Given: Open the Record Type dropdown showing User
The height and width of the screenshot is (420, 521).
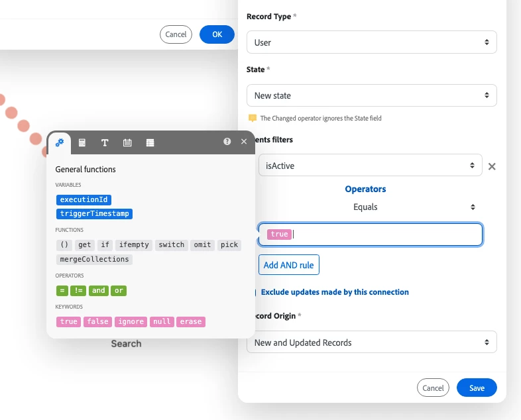Looking at the screenshot, I should click(x=371, y=42).
